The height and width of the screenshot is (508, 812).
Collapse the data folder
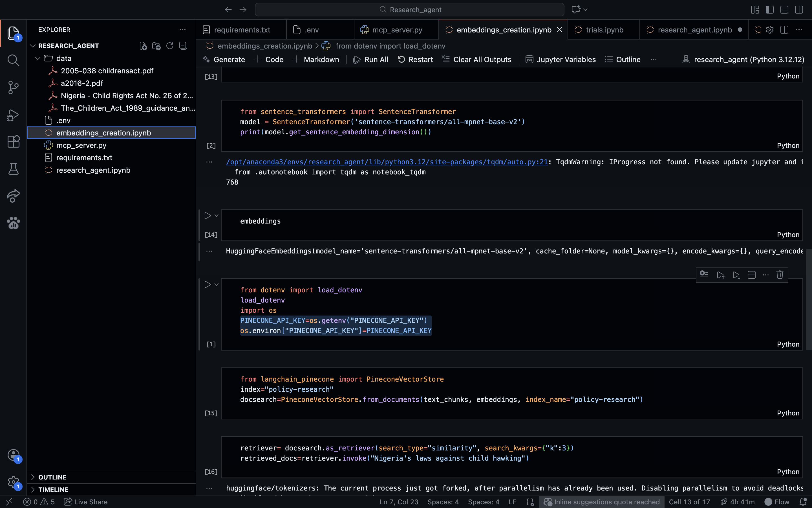[38, 58]
